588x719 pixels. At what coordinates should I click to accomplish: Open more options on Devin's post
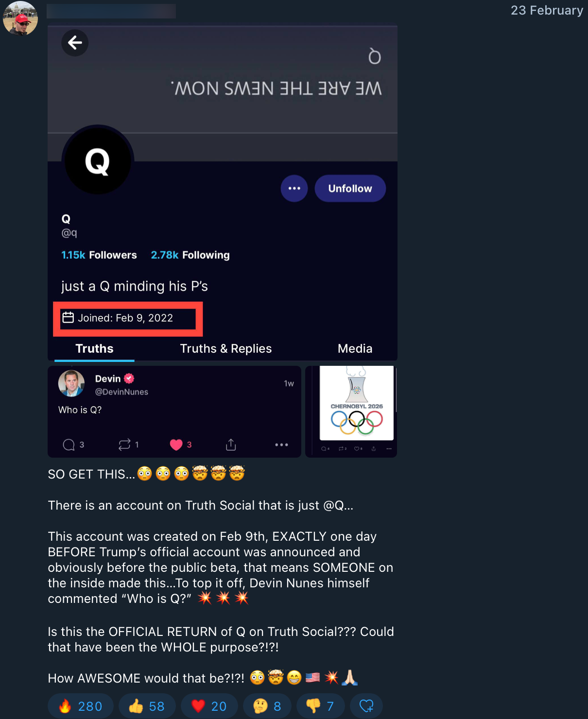pos(281,445)
